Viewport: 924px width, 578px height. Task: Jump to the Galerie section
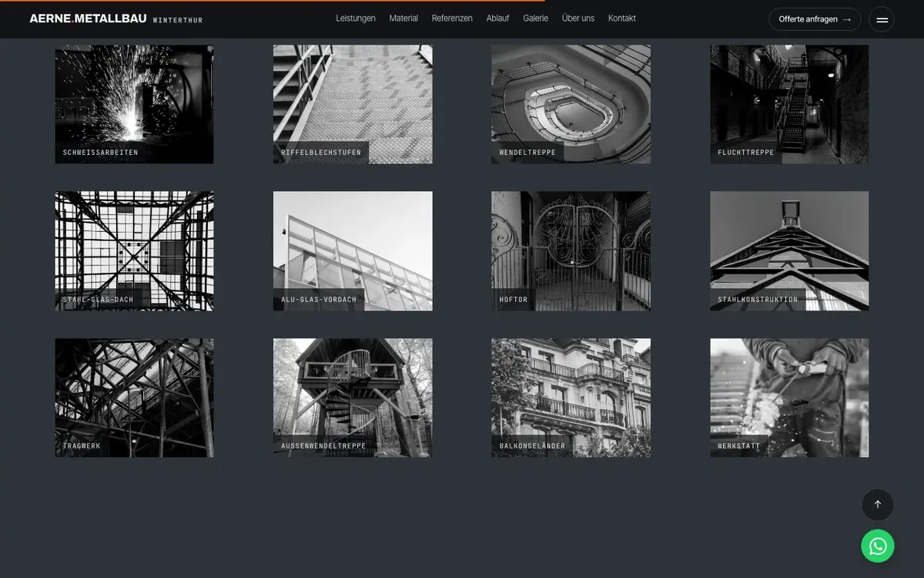[535, 18]
